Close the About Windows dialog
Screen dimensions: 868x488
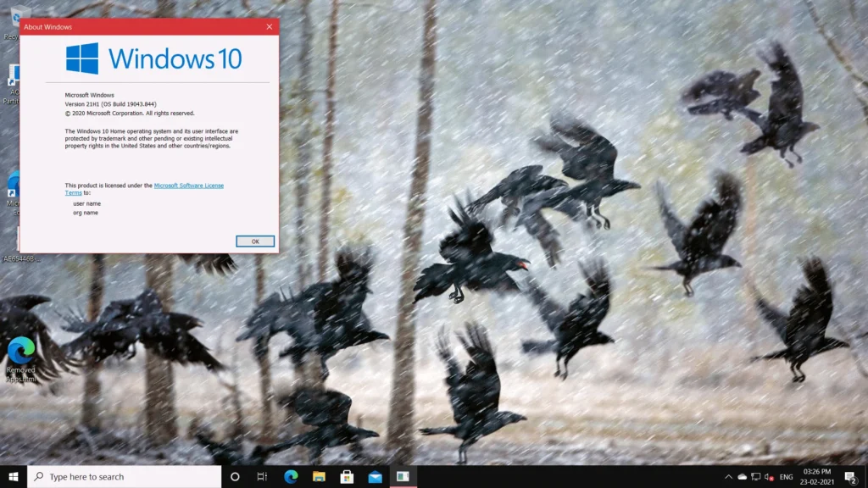point(269,26)
